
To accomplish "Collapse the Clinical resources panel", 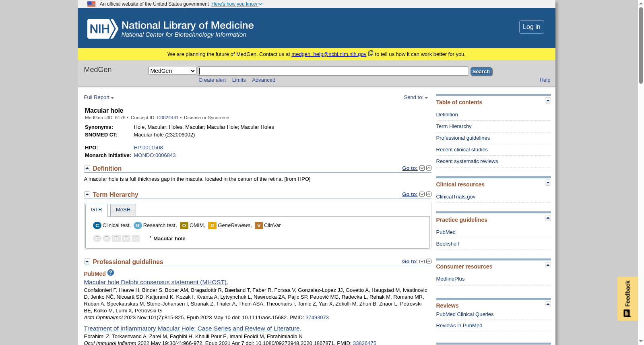I will click(x=548, y=182).
